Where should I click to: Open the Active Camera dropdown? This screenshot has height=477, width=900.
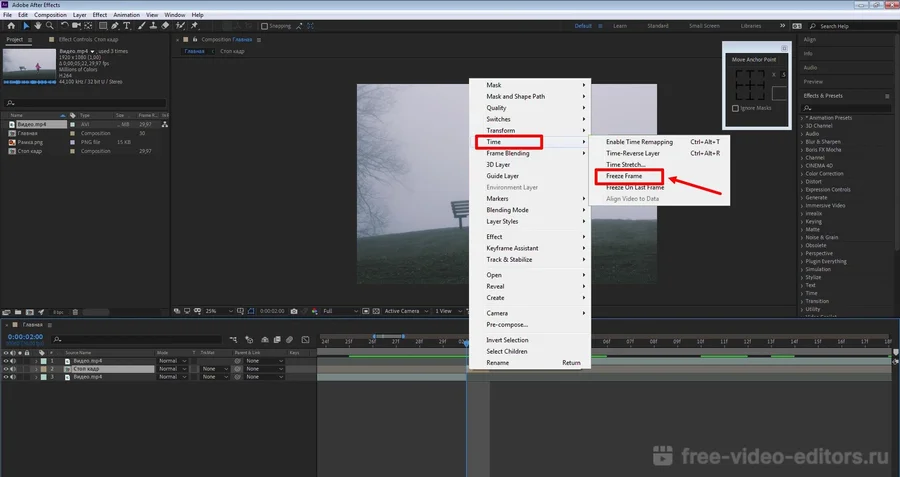click(x=406, y=311)
